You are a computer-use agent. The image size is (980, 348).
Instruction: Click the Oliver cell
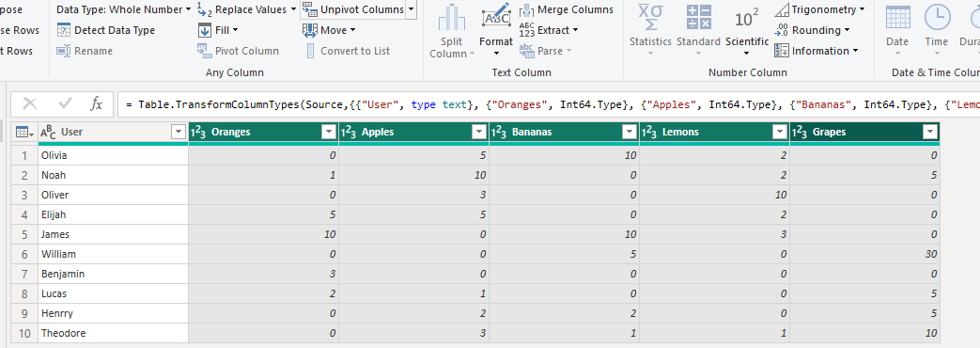point(113,195)
